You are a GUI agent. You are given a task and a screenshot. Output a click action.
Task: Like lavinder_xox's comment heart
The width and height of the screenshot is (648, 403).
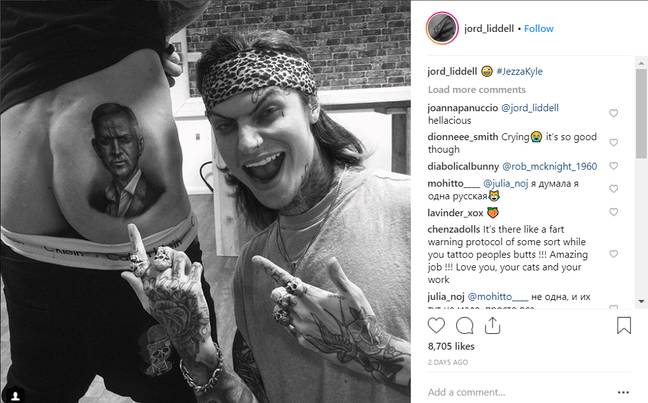pos(614,212)
